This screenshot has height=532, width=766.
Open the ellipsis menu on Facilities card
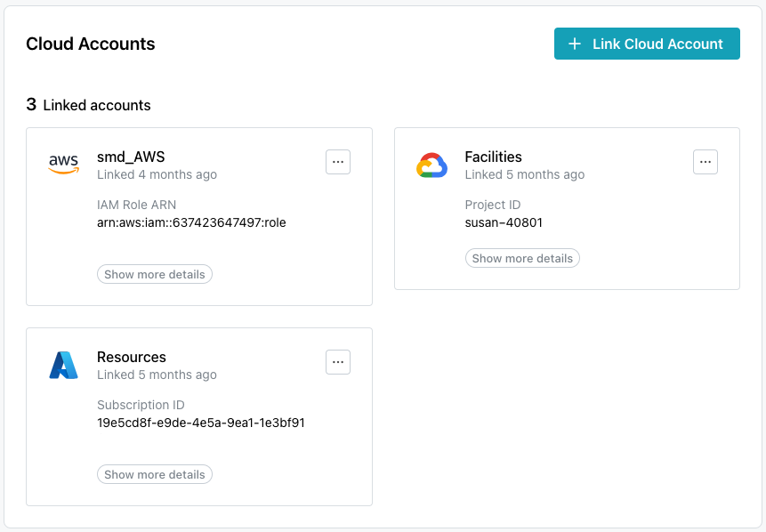706,162
